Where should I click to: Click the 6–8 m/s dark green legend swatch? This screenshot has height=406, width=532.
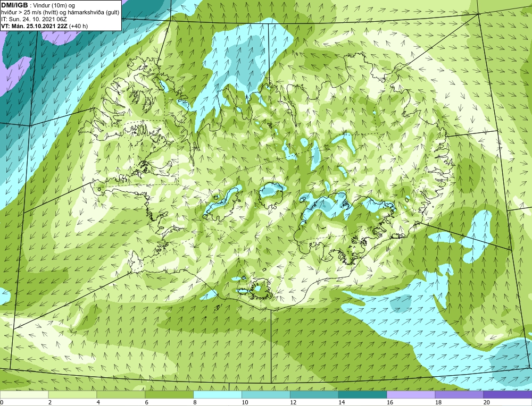(169, 394)
